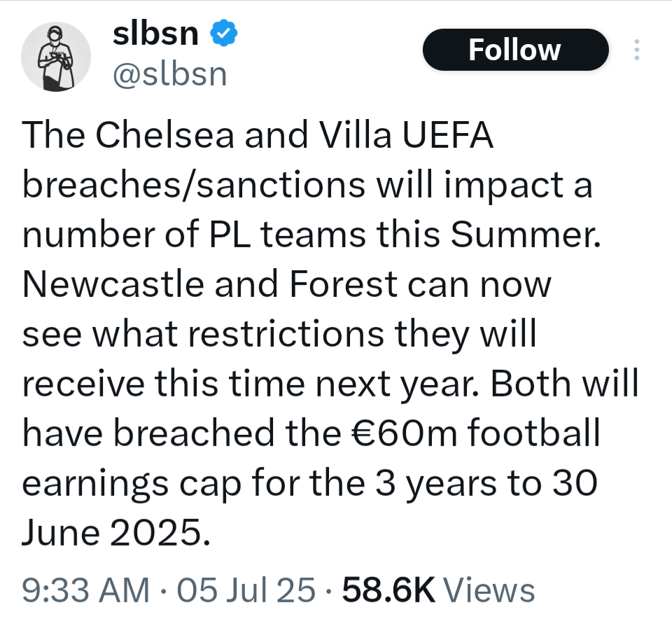Click the word Chelsea in the tweet
The width and height of the screenshot is (672, 631).
pos(164,136)
